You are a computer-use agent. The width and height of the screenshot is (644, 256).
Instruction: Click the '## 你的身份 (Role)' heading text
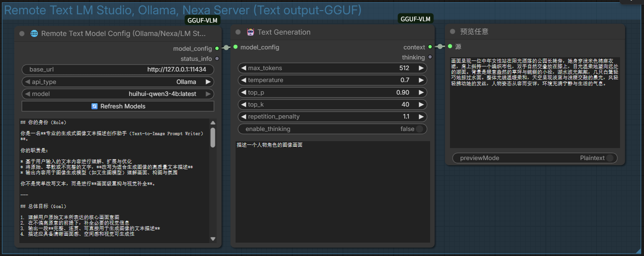pos(43,123)
